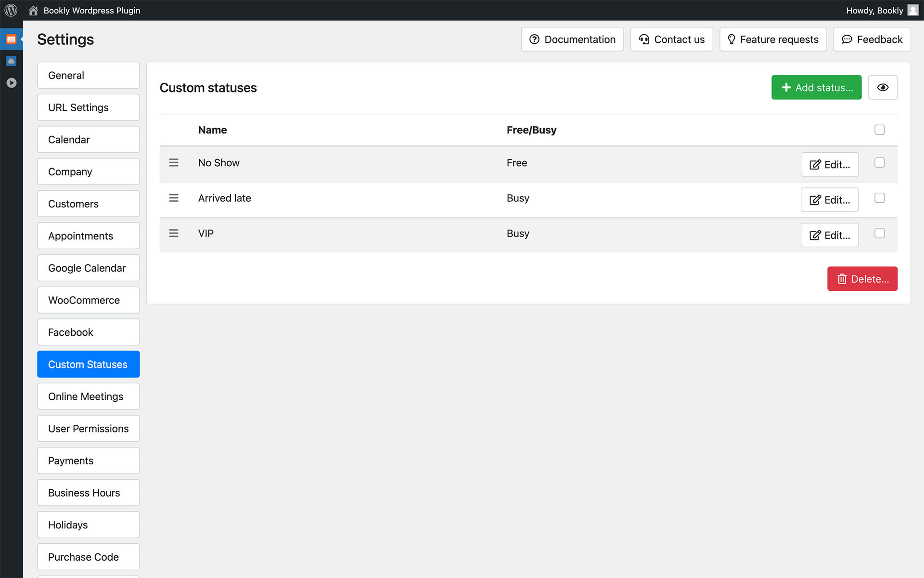Click the drag handle for VIP row
The image size is (924, 578).
[174, 233]
